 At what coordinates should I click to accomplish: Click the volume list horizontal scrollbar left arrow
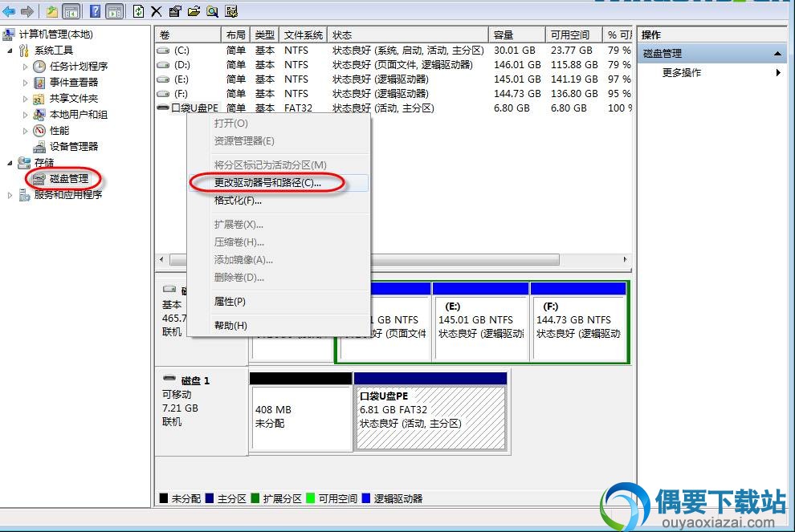tap(161, 259)
